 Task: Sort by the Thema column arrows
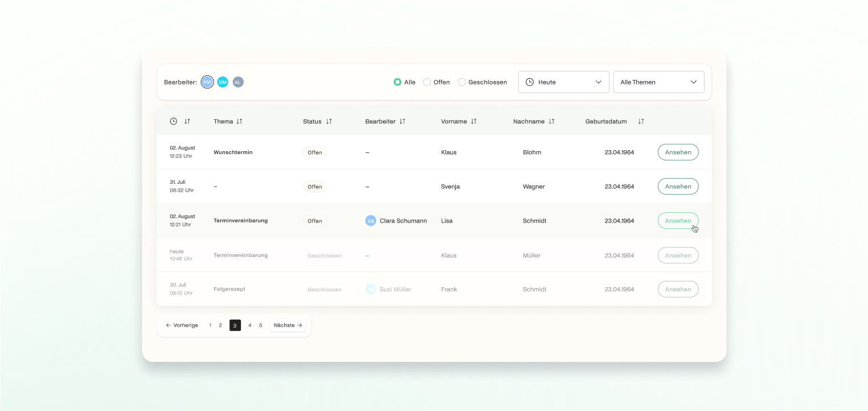[x=240, y=121]
